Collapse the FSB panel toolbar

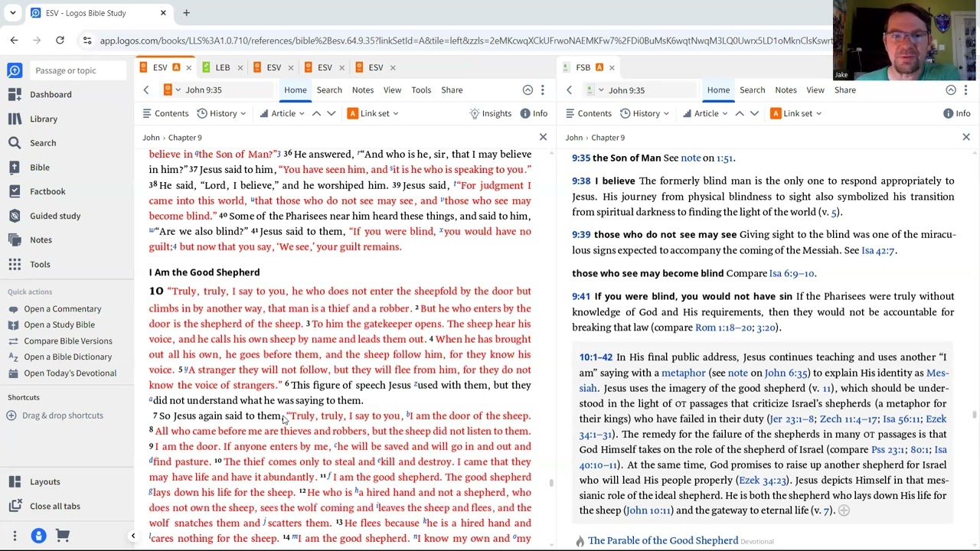point(951,90)
